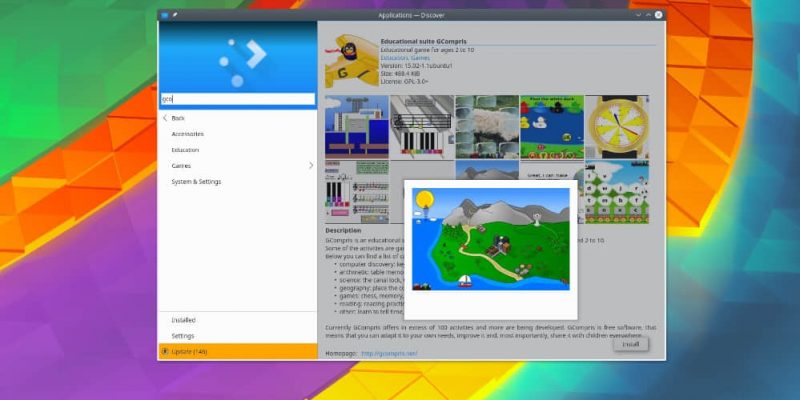Open the steam train puzzle screenshot thumbnail

pos(487,127)
